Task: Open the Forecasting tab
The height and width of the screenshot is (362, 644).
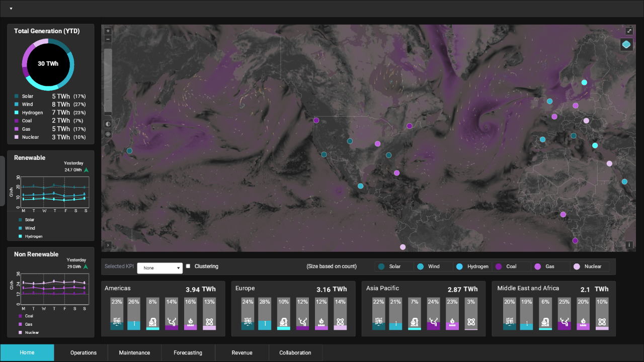Action: point(188,353)
